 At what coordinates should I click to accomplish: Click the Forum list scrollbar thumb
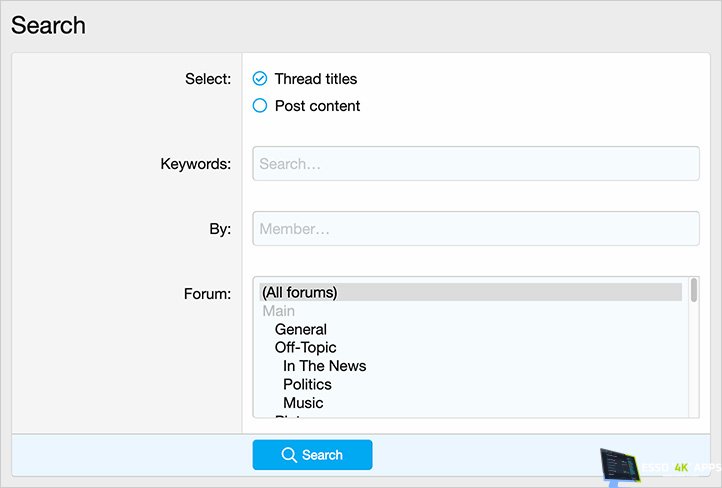(693, 290)
